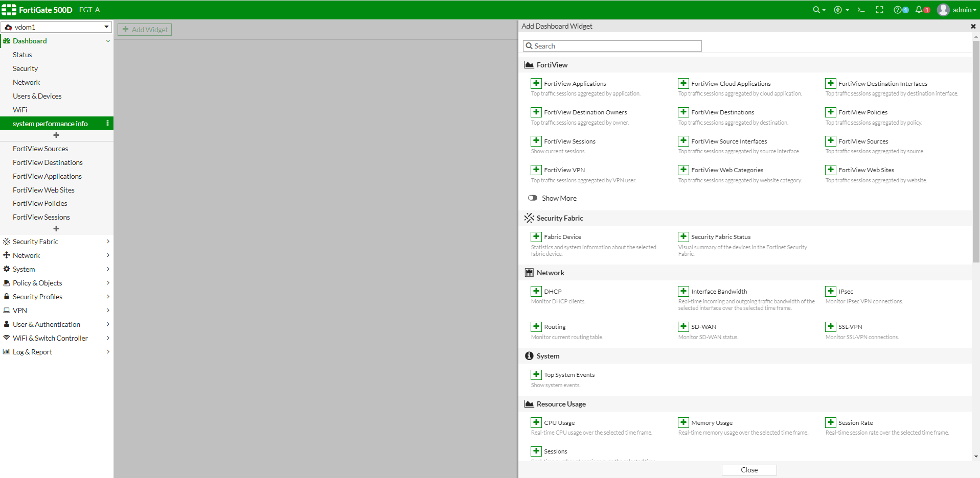Click the widget panel scrollbar down arrow
This screenshot has height=478, width=980.
[976, 457]
